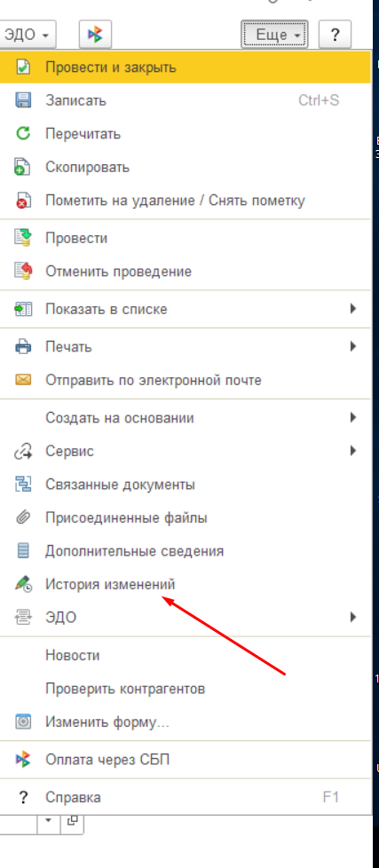Click the floppy disk Записать icon

23,101
